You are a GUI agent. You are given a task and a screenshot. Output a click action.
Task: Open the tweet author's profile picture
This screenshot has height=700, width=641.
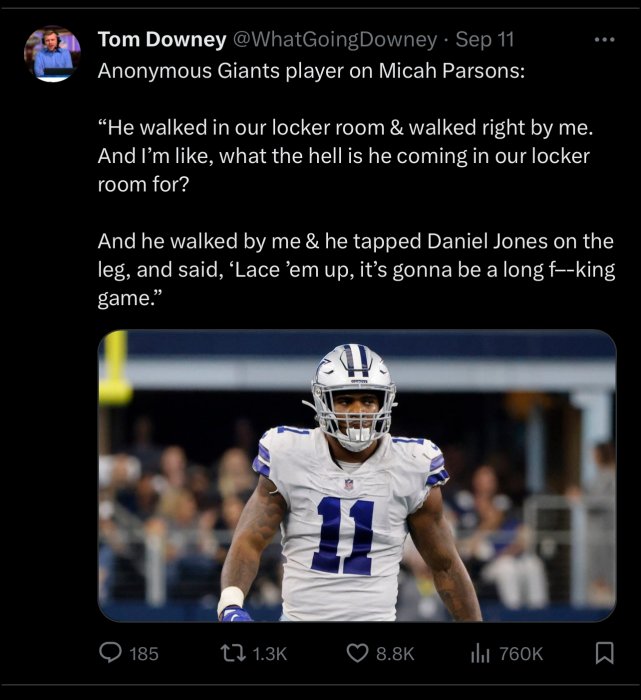[x=52, y=54]
